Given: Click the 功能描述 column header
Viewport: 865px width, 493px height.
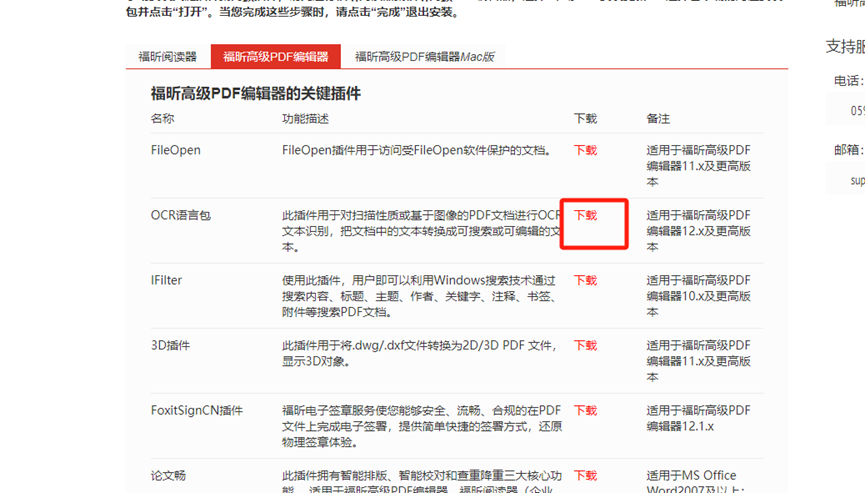Looking at the screenshot, I should point(305,119).
